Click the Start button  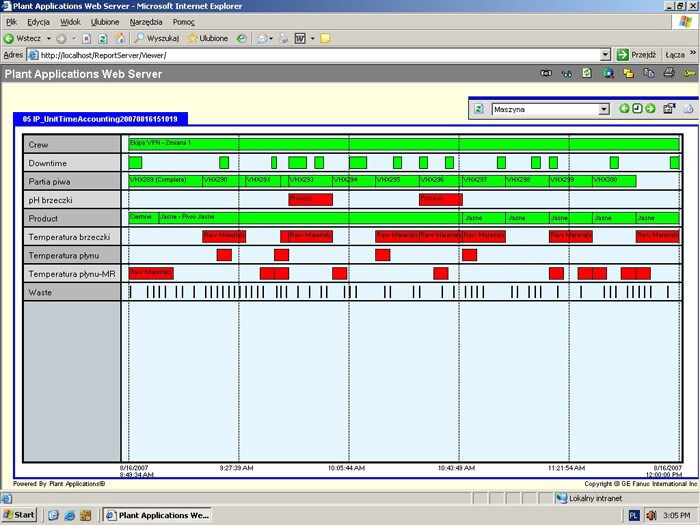coord(18,515)
